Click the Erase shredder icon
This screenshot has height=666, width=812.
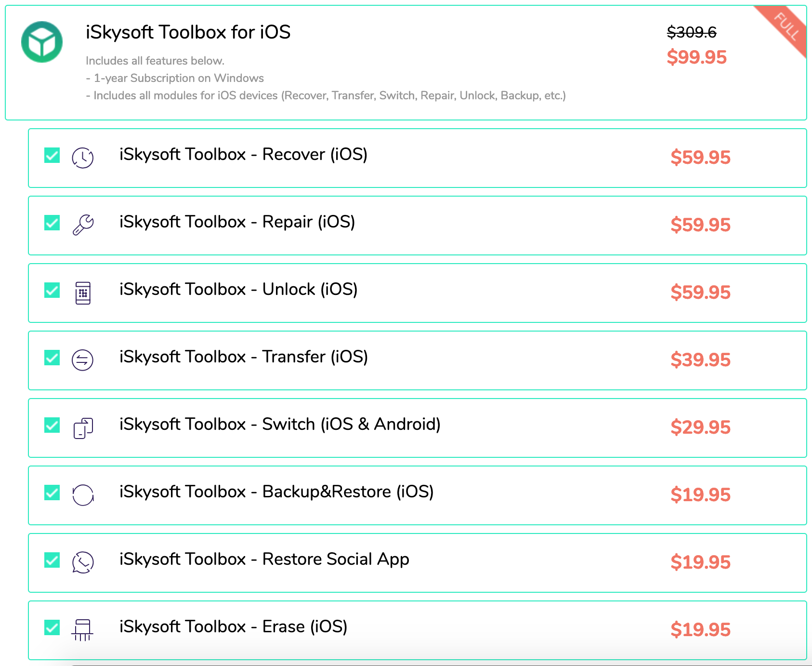click(x=82, y=630)
